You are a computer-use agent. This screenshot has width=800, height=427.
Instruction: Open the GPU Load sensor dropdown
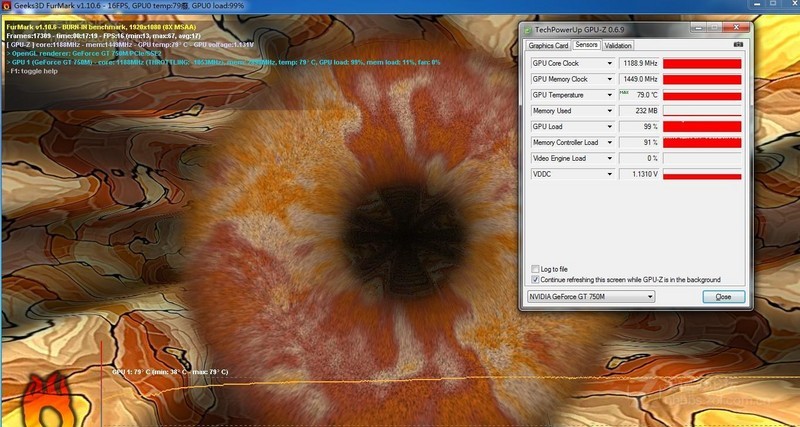[x=609, y=127]
